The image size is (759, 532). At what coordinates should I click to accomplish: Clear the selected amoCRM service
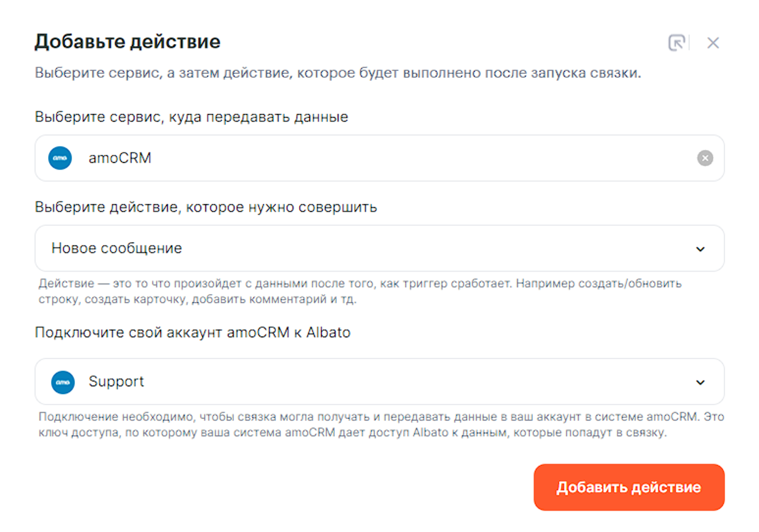tap(705, 158)
